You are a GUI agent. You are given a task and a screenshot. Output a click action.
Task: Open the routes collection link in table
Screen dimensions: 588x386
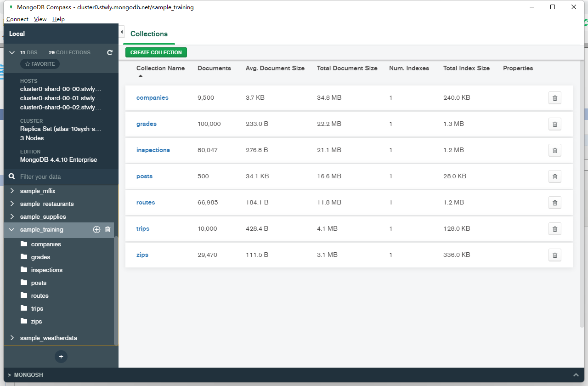click(x=146, y=203)
